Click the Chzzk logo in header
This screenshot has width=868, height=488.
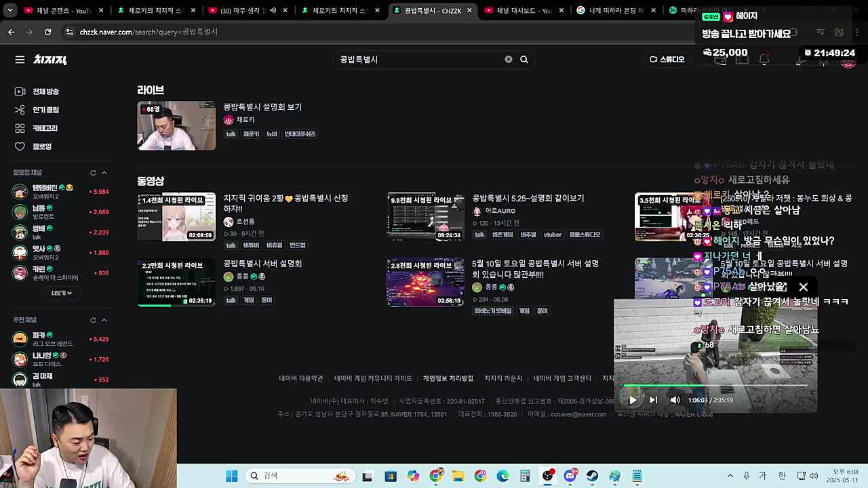tap(50, 60)
